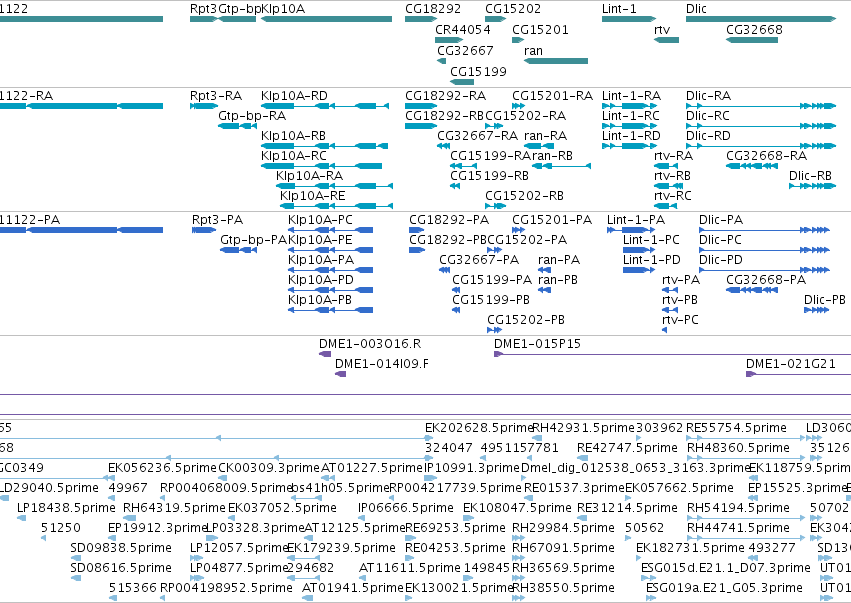Select transcript label CG15199-RB

pos(490,176)
